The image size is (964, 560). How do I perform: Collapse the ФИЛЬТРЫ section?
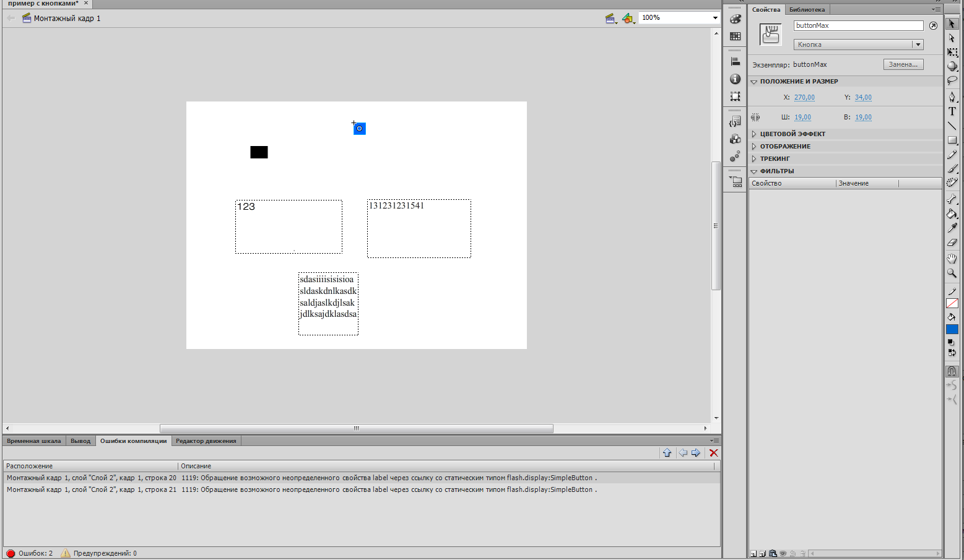point(754,171)
